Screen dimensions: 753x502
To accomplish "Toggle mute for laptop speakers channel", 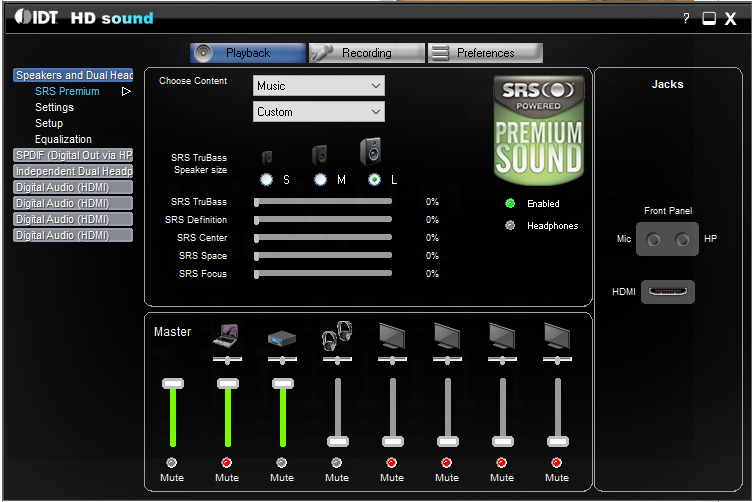I will pyautogui.click(x=227, y=463).
